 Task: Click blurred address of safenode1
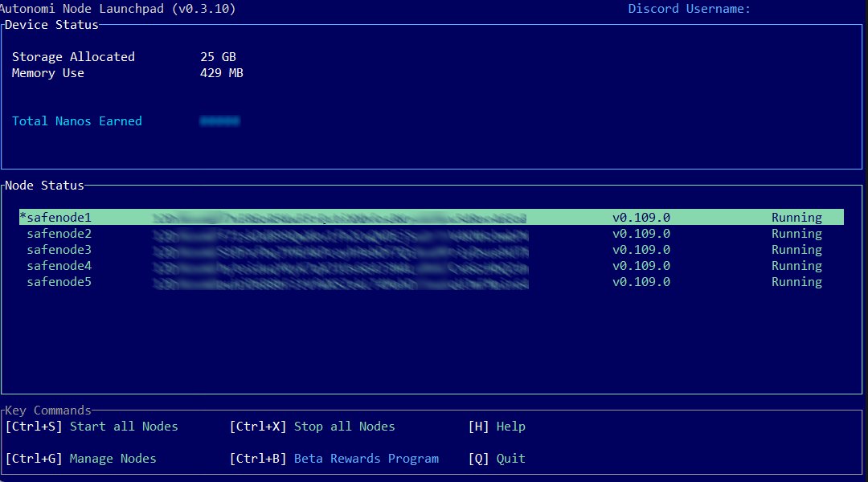coord(339,218)
